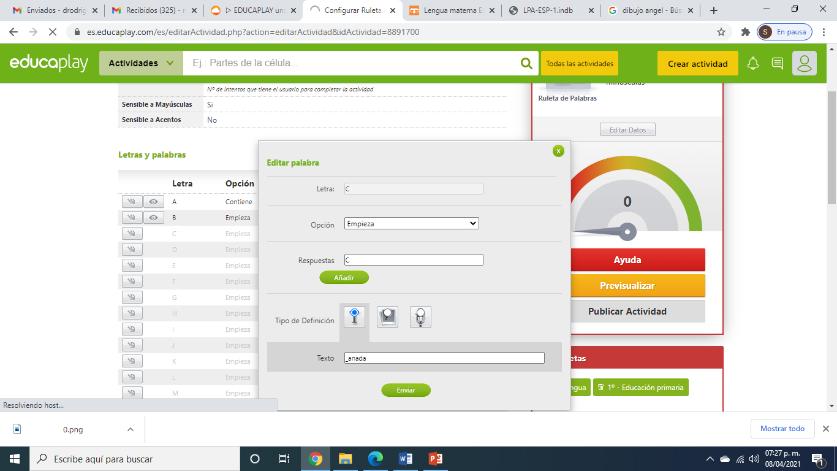This screenshot has height=471, width=837.
Task: Click the edit icon for letter A row
Action: pyautogui.click(x=132, y=202)
